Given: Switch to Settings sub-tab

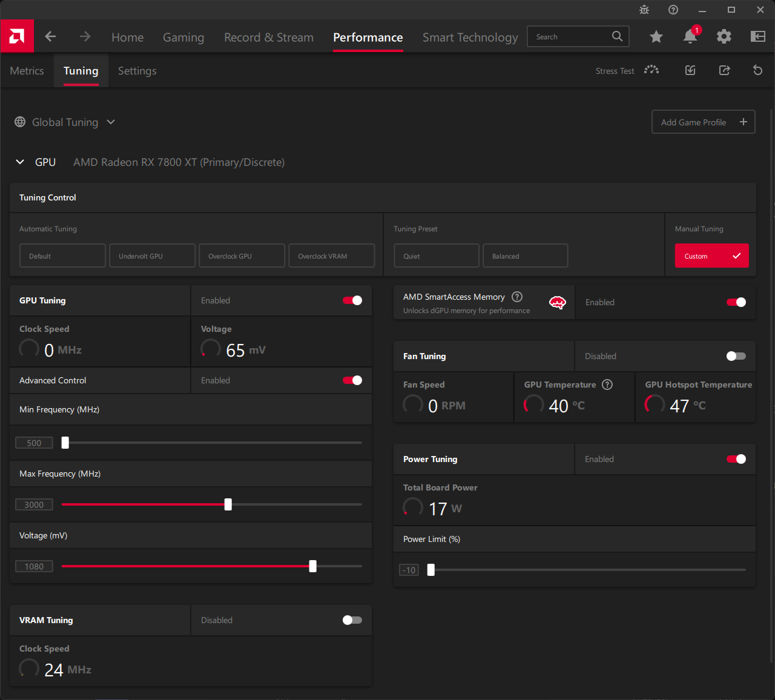Looking at the screenshot, I should click(137, 71).
